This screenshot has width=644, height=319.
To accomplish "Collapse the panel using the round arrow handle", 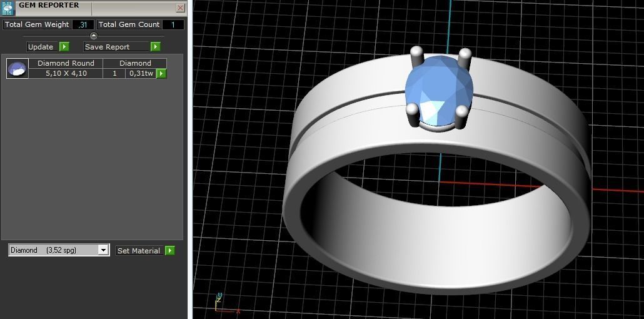I will tap(94, 36).
